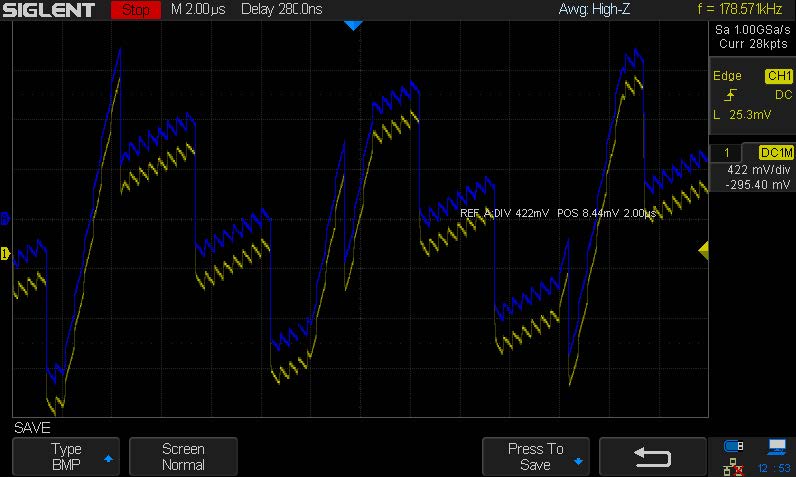
Task: Open the Type BMP file format dropdown
Action: pyautogui.click(x=66, y=456)
